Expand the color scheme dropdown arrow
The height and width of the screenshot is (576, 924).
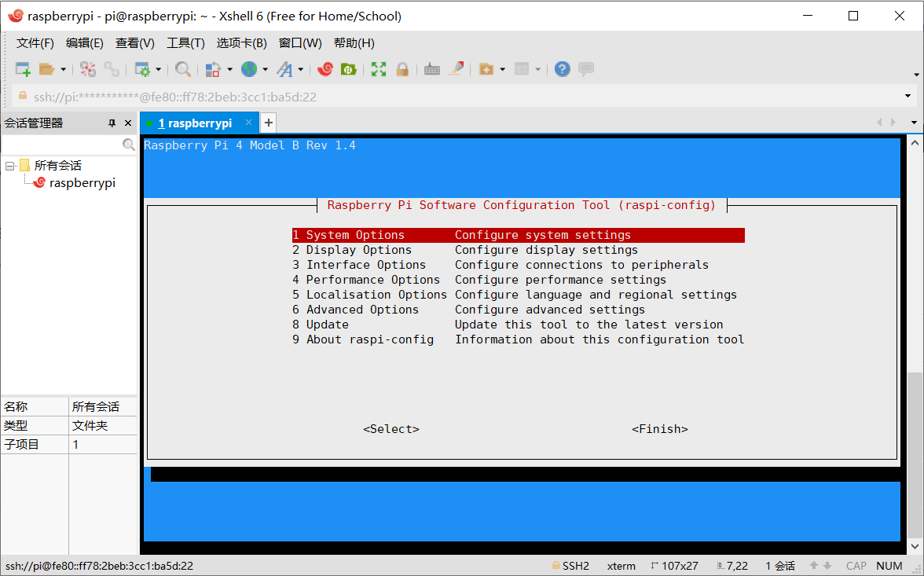tap(229, 70)
